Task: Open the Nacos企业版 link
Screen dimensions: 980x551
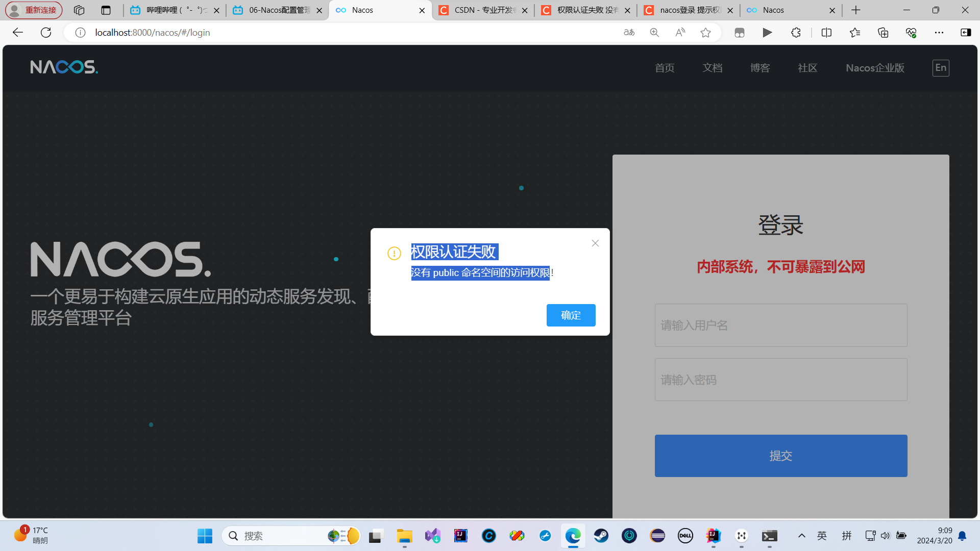Action: point(875,68)
